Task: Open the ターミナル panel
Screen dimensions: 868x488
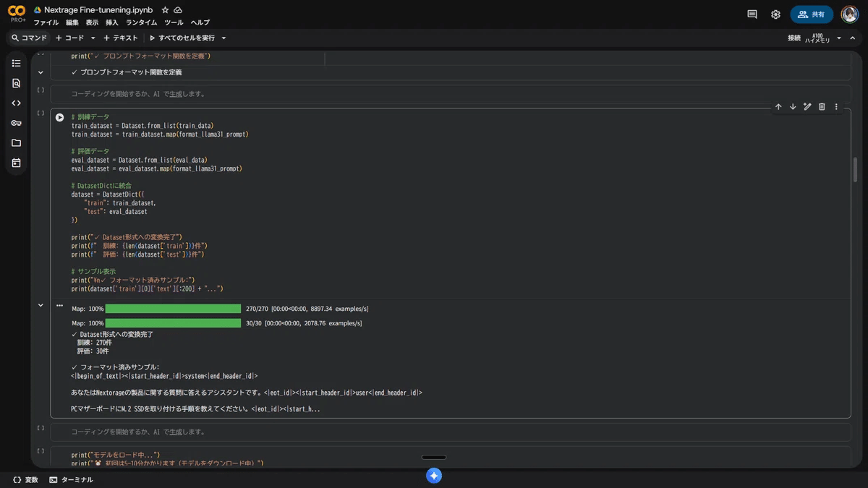Action: coord(71,480)
